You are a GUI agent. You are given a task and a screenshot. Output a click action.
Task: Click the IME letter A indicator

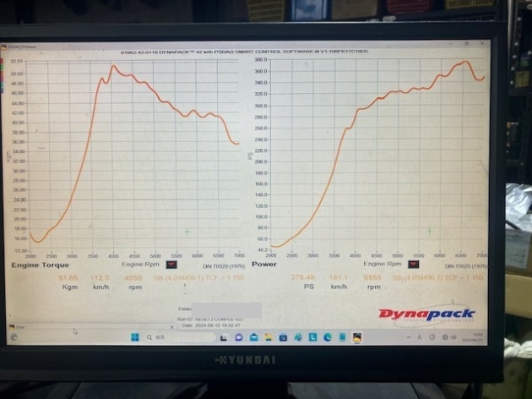click(420, 337)
